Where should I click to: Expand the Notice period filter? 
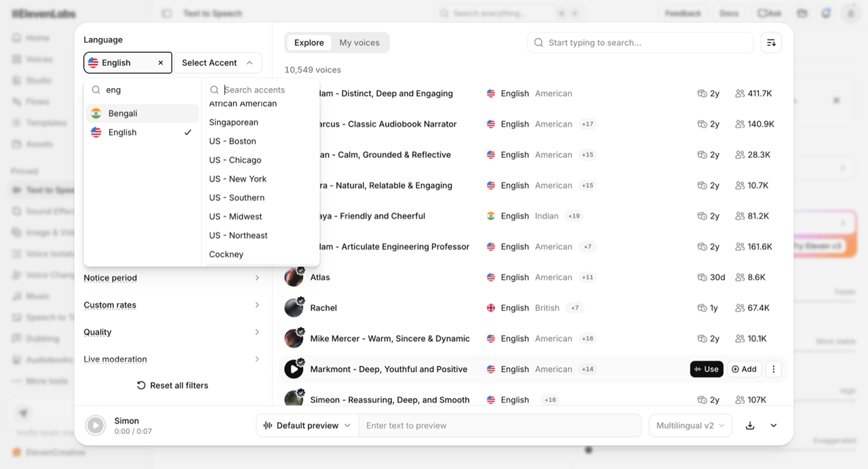tap(172, 278)
